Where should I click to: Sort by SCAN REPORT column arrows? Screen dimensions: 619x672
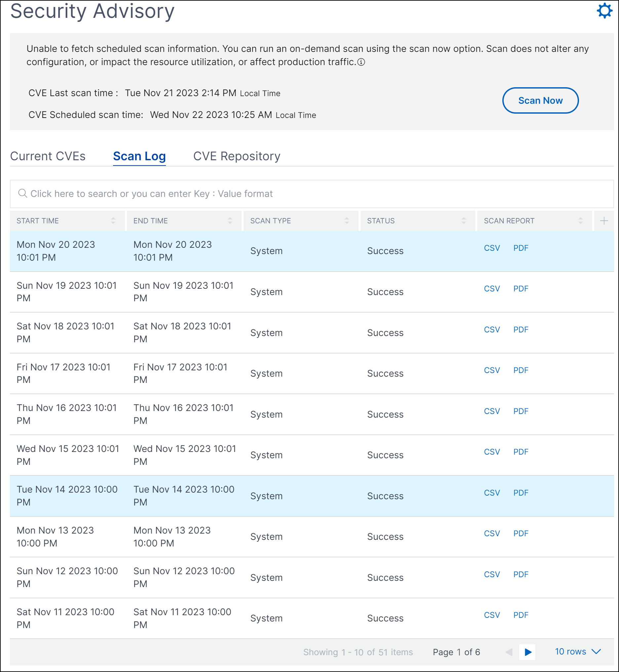point(580,221)
